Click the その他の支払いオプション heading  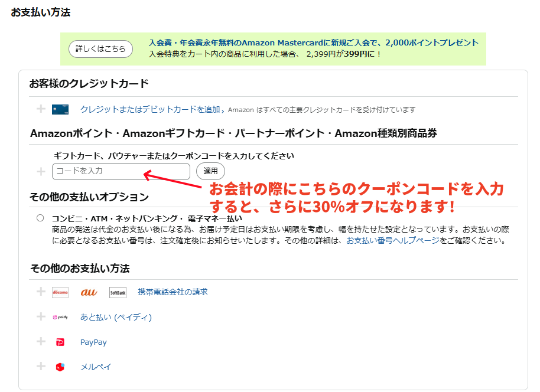(x=89, y=197)
